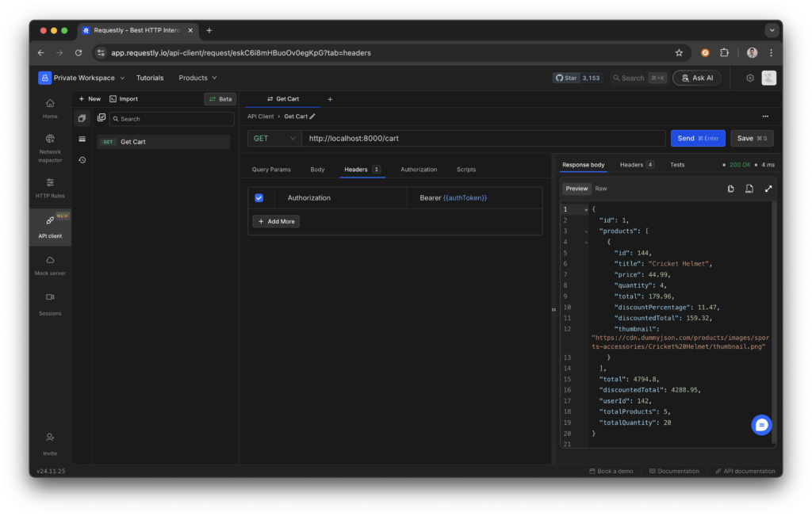The image size is (812, 516).
Task: Open the browser extensions puzzle icon
Action: tap(724, 53)
